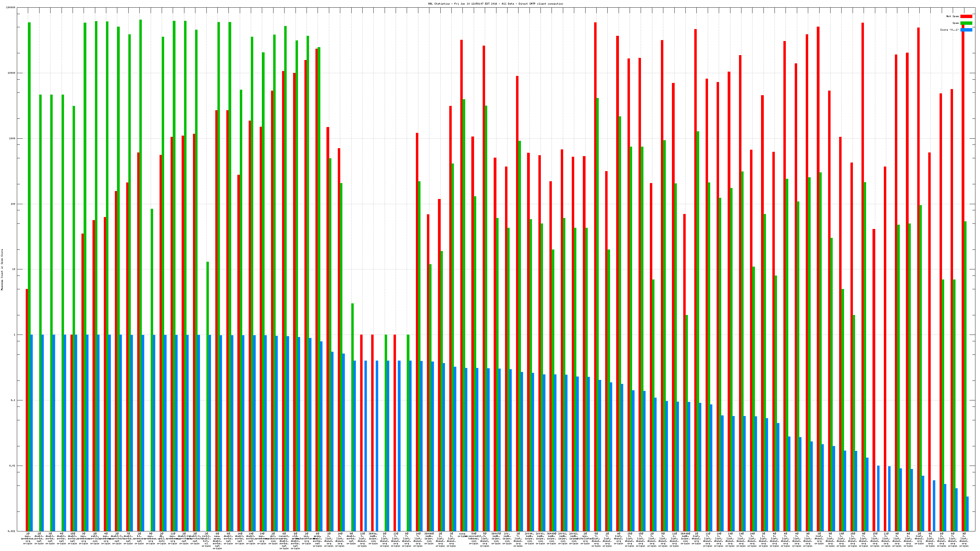Screen dimensions: 980x551
Task: Click the RBL Statistics chart title
Action: pos(495,4)
